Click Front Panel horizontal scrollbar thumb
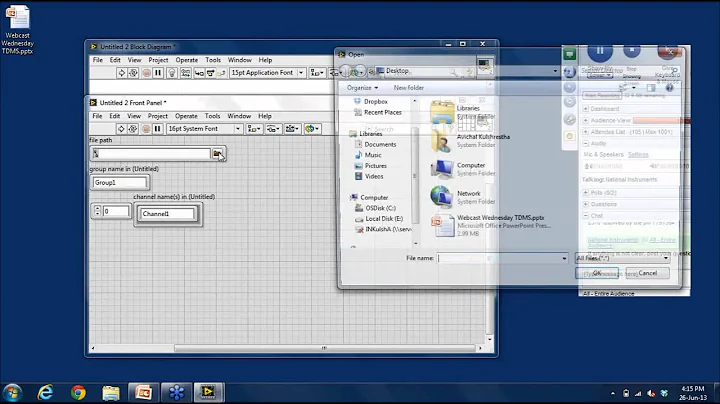The image size is (720, 404). pyautogui.click(x=324, y=348)
